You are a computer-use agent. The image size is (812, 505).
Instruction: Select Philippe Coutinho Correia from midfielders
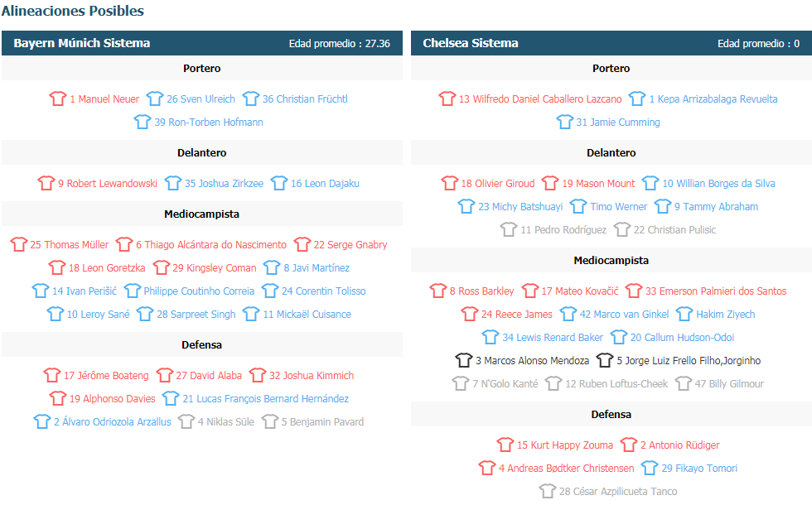pyautogui.click(x=199, y=291)
